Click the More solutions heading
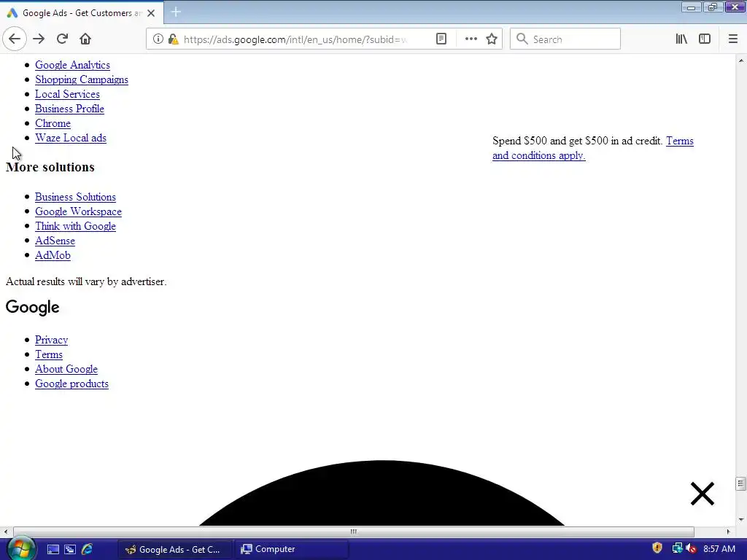747x560 pixels. click(x=50, y=167)
